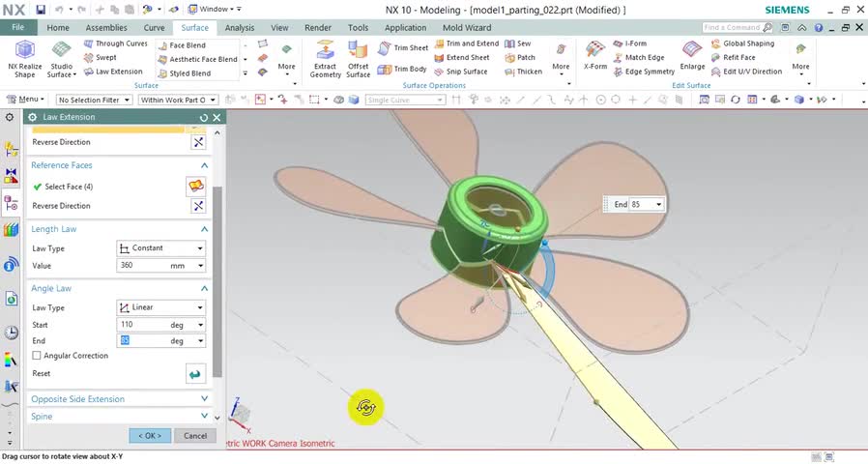The image size is (868, 464).
Task: Click the Cancel button
Action: (x=194, y=436)
